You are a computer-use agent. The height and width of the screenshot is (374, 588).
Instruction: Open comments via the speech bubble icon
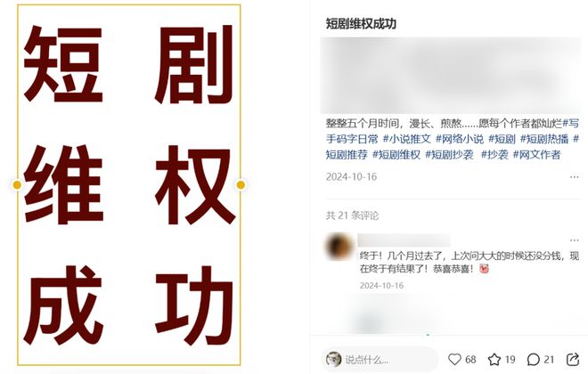point(533,359)
